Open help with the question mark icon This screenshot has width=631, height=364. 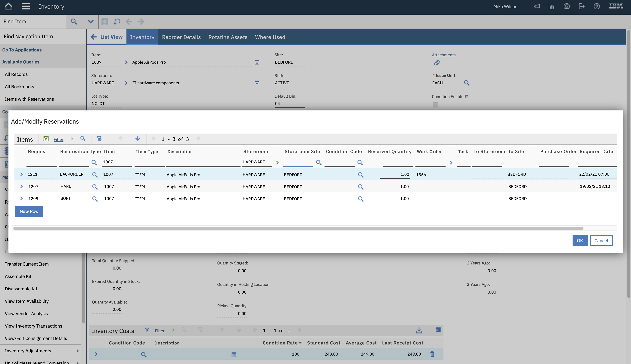click(x=597, y=7)
